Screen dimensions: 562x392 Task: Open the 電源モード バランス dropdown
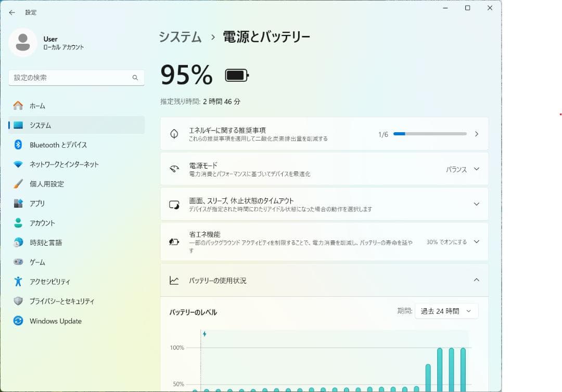pos(462,169)
